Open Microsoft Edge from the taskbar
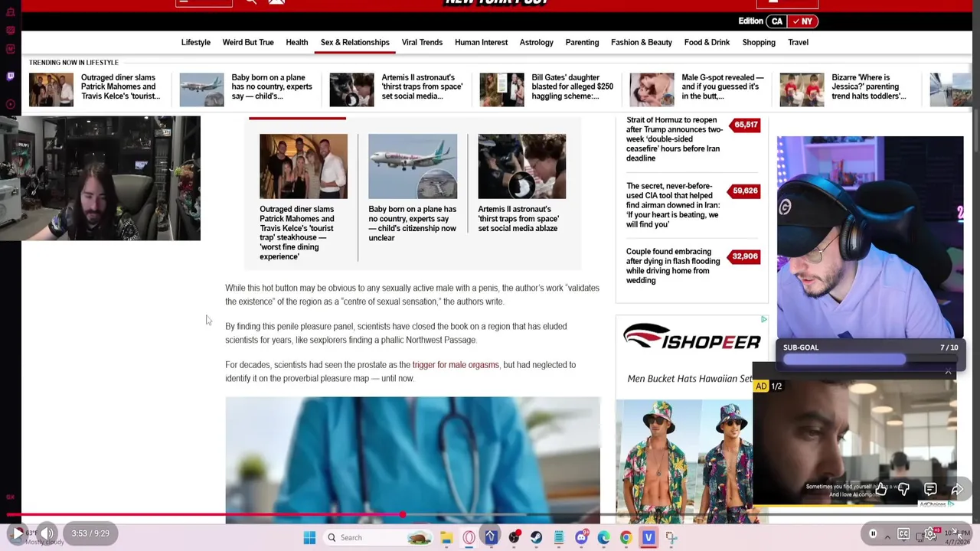Image resolution: width=980 pixels, height=551 pixels. click(603, 537)
